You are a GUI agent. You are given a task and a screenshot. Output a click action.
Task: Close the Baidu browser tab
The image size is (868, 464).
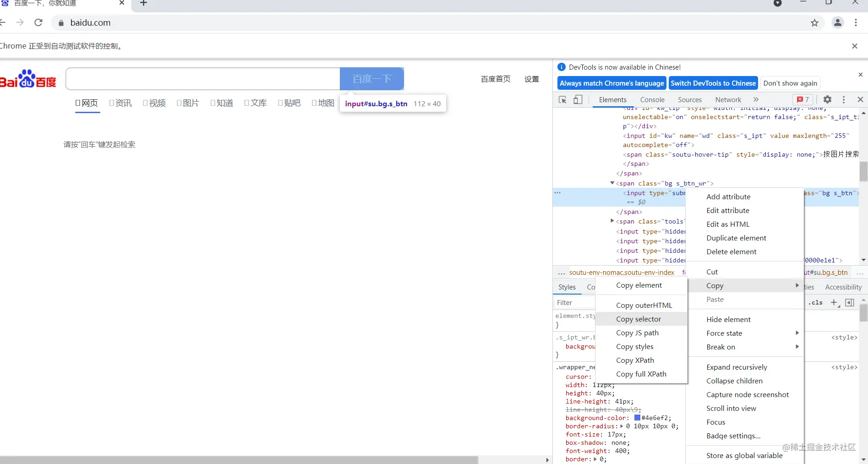pyautogui.click(x=122, y=3)
